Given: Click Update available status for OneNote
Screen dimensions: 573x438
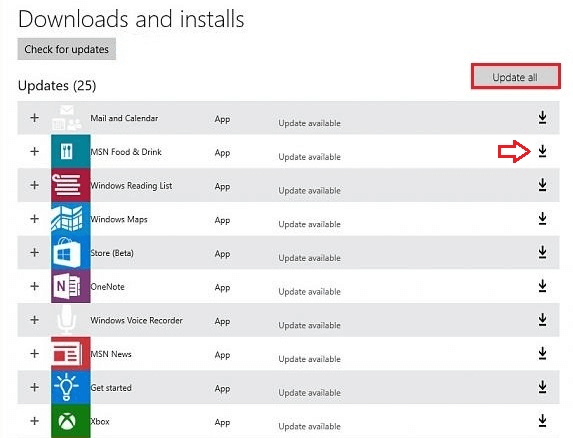Looking at the screenshot, I should coord(309,292).
